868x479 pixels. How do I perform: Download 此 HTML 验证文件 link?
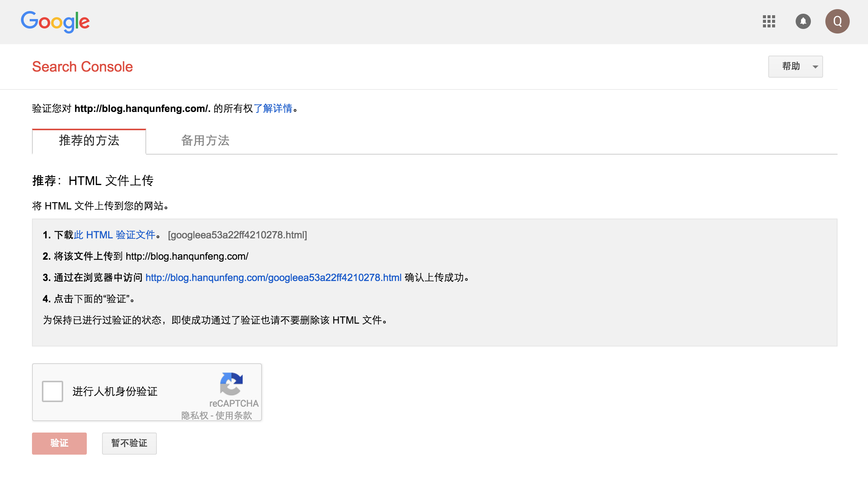pos(115,235)
